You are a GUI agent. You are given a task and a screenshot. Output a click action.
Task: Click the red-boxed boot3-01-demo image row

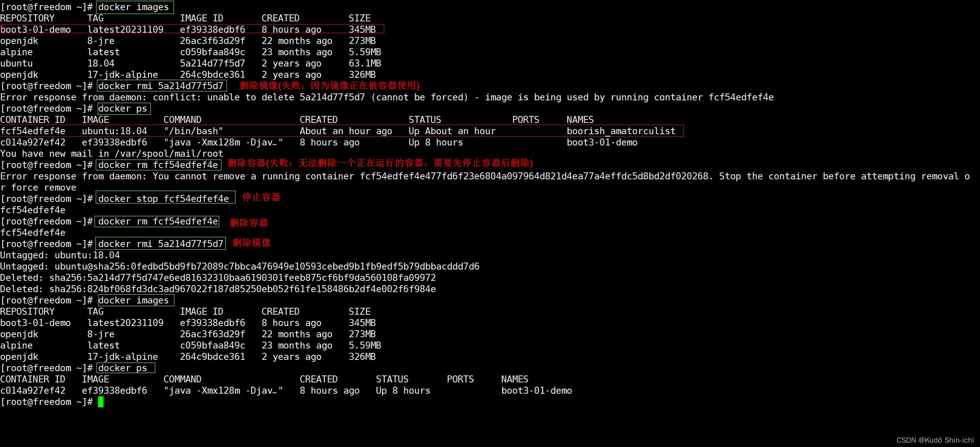click(x=191, y=29)
